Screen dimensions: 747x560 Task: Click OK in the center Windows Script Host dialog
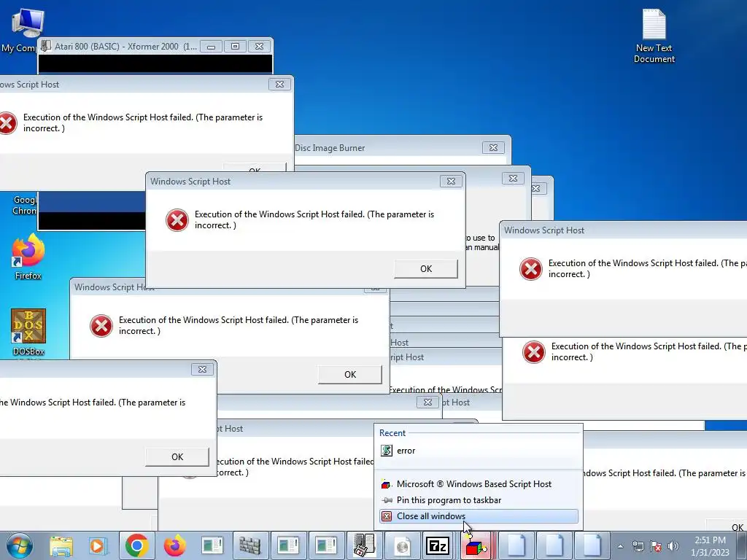point(426,269)
